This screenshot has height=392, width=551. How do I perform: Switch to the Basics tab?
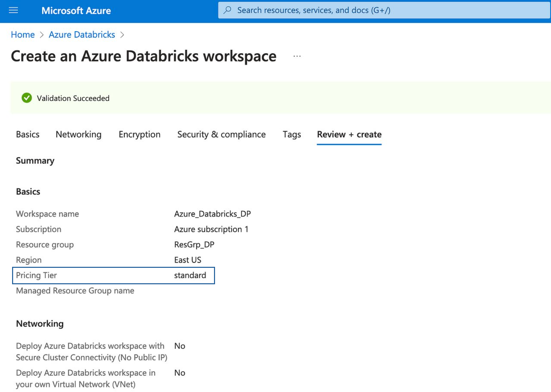tap(28, 134)
